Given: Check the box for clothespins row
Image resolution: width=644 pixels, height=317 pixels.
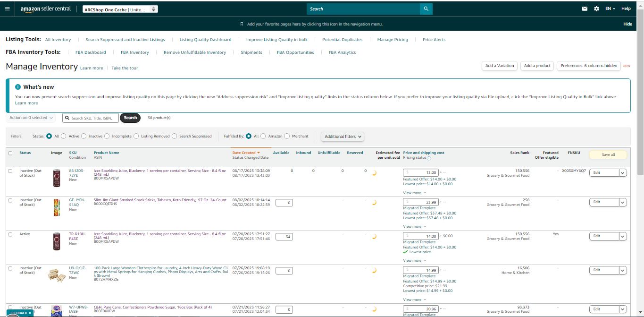Looking at the screenshot, I should tap(11, 268).
